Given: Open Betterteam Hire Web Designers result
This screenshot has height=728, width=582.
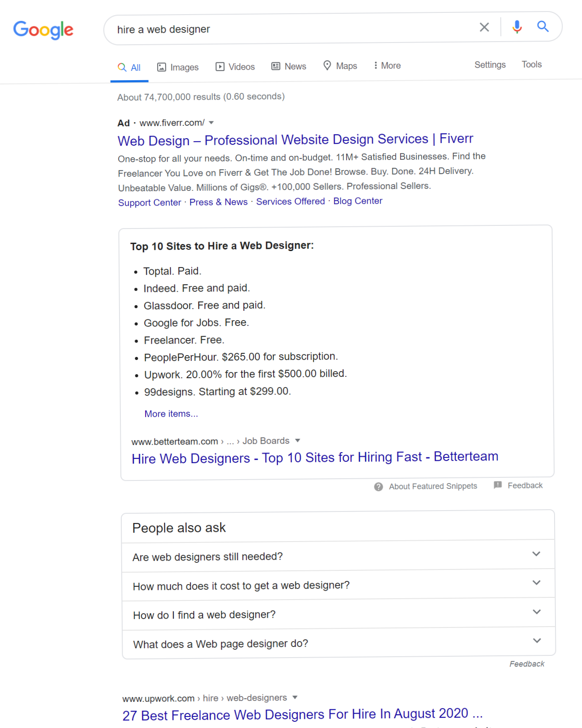Looking at the screenshot, I should [x=315, y=457].
